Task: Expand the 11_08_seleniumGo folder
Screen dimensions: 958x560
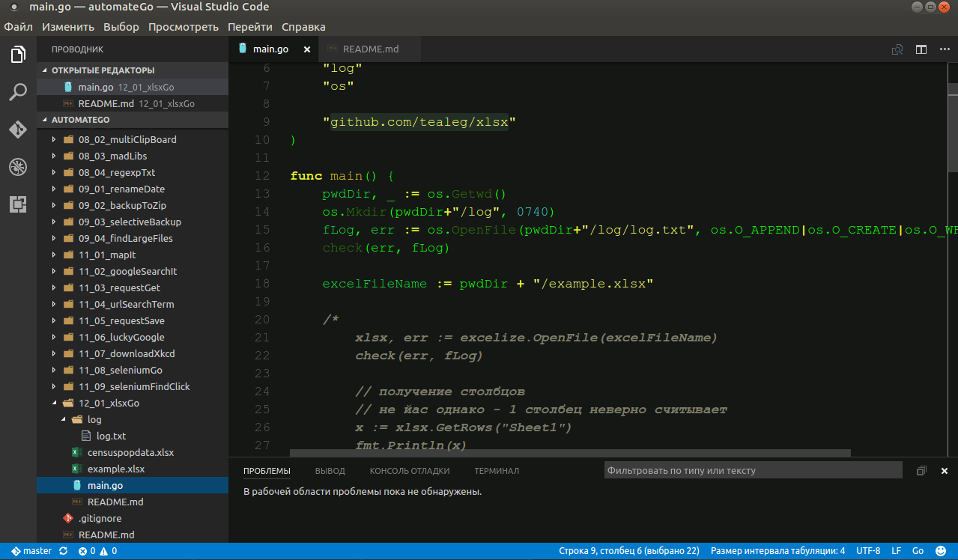Action: 120,370
